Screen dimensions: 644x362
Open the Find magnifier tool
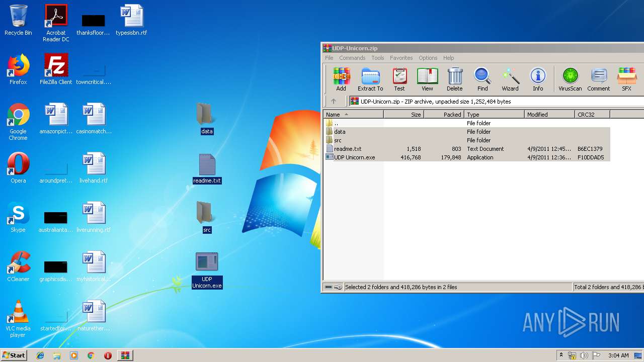point(482,79)
